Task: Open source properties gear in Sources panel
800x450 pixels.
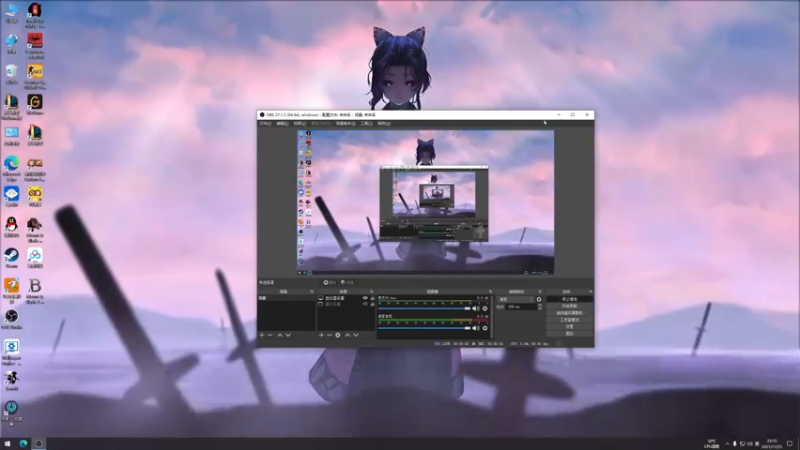Action: coord(338,335)
